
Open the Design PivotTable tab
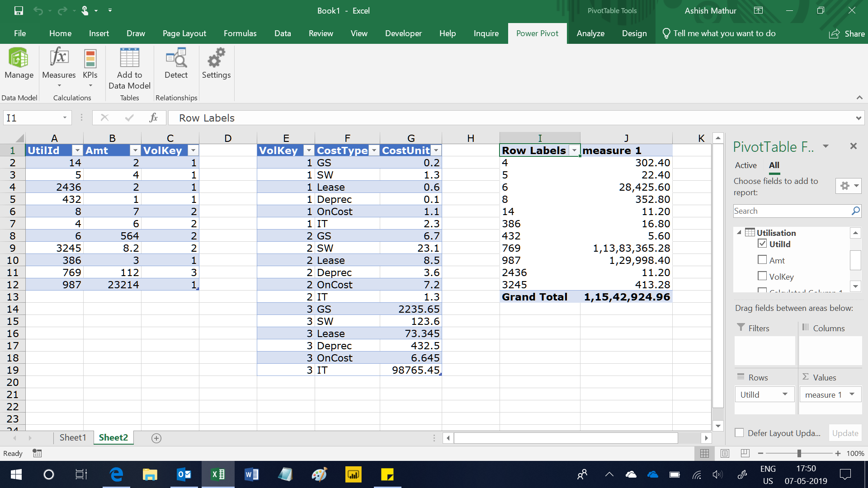634,33
